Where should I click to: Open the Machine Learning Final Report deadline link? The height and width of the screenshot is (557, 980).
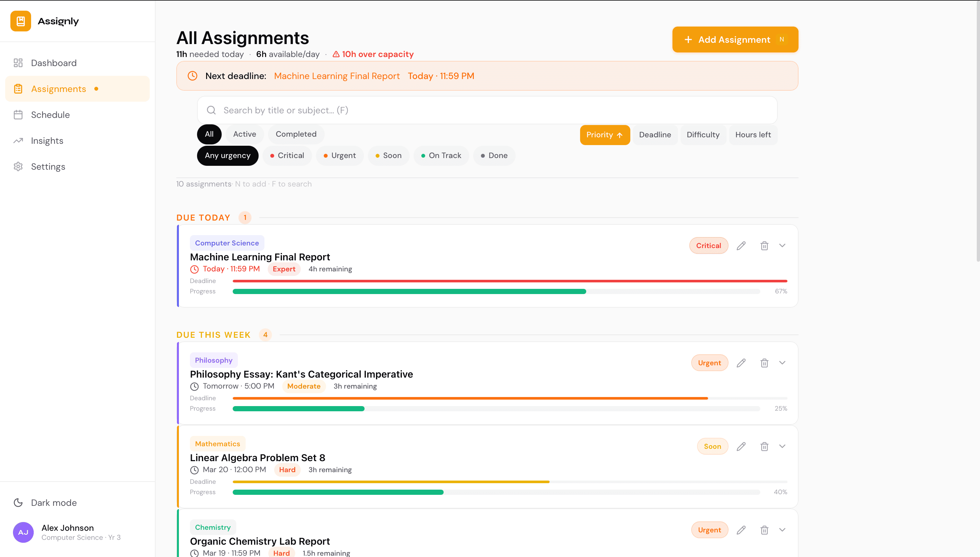(336, 76)
